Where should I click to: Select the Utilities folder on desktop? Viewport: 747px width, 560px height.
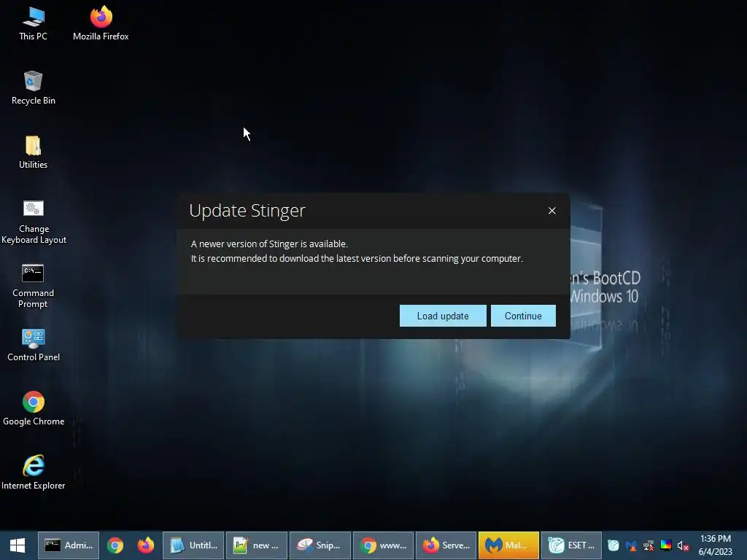click(34, 152)
